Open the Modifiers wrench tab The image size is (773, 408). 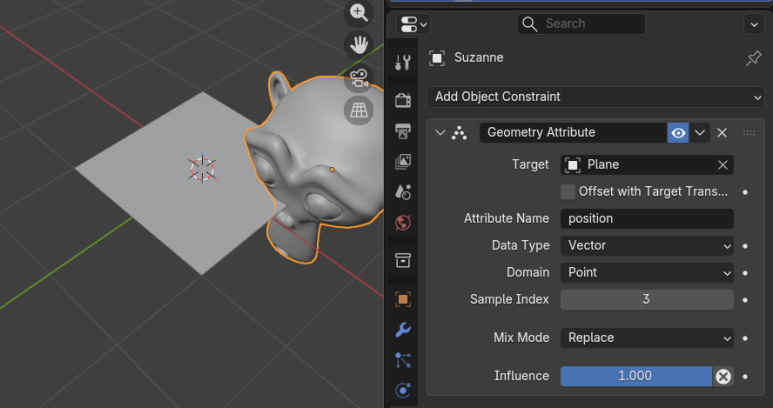(x=403, y=330)
